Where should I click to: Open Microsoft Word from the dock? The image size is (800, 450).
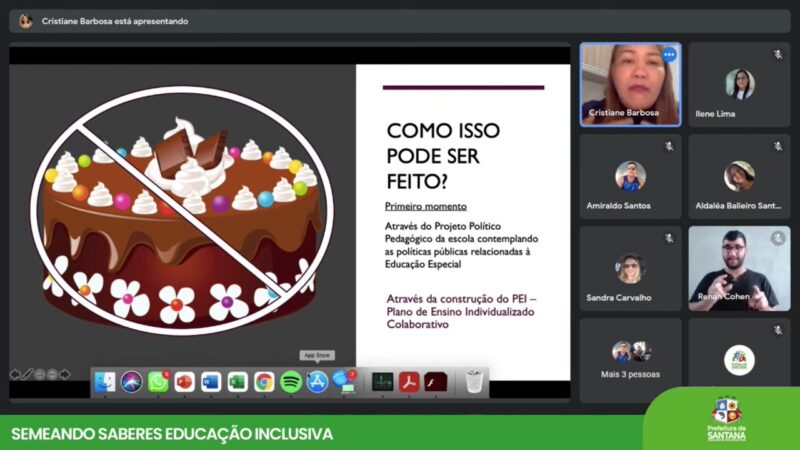pos(211,382)
